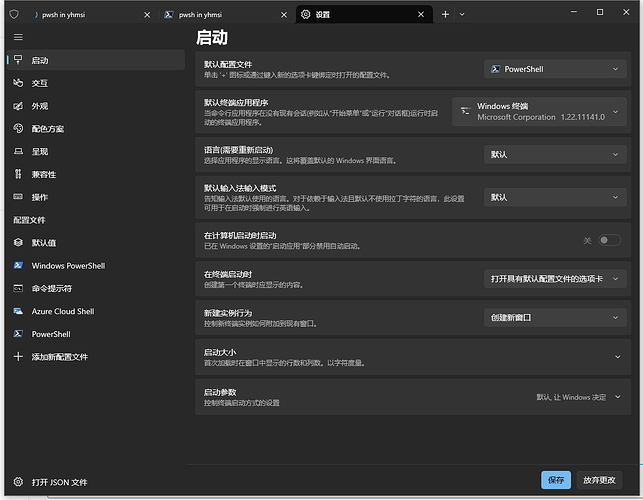Select 默认值 profile defaults
Viewport: 643px width, 500px height.
tap(96, 243)
